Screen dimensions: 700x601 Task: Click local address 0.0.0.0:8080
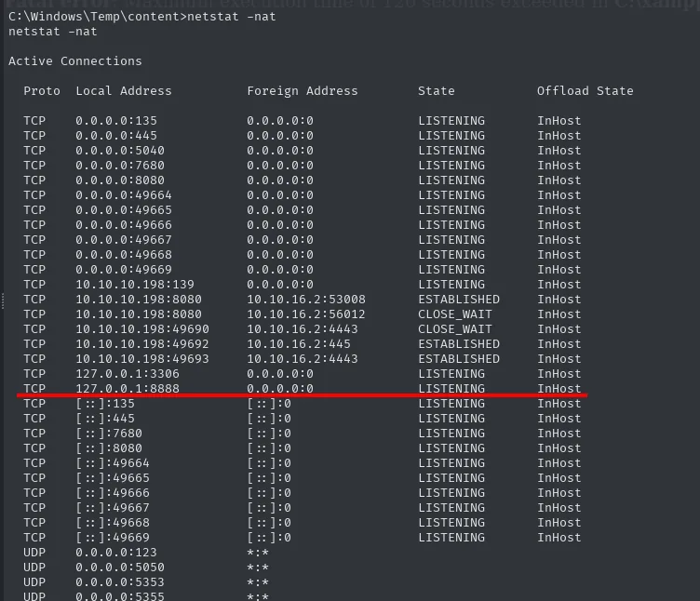pos(120,180)
